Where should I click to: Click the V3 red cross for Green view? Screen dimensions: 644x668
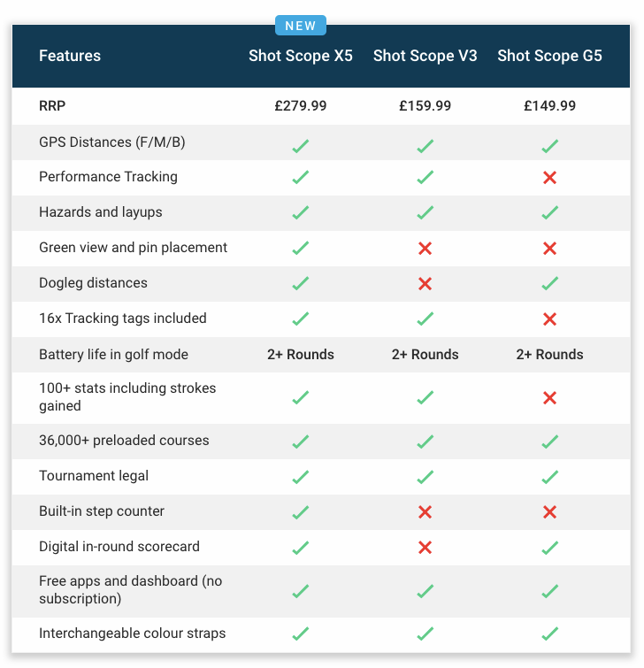tap(425, 248)
